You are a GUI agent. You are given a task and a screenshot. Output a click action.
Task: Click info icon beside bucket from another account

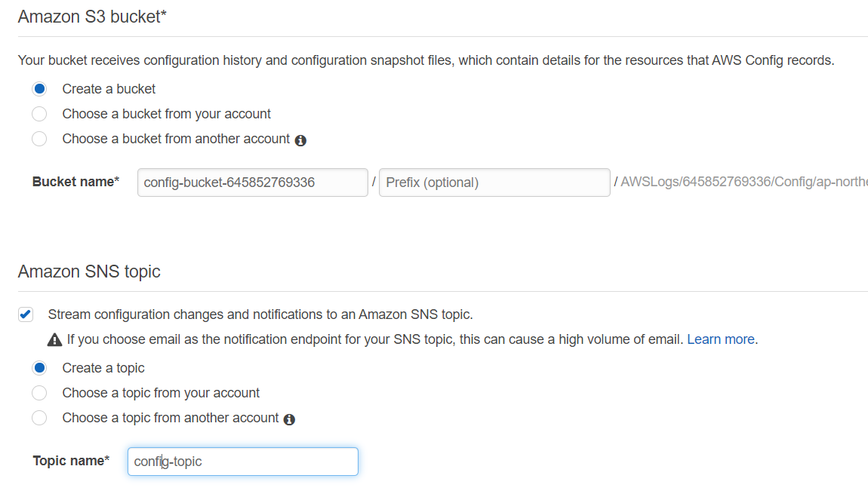300,140
